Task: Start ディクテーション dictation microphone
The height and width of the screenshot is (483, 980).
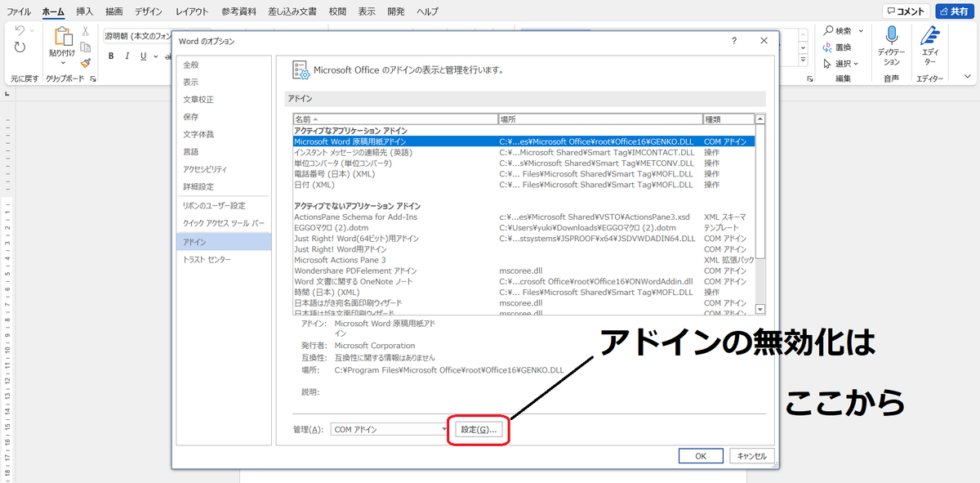Action: [892, 35]
